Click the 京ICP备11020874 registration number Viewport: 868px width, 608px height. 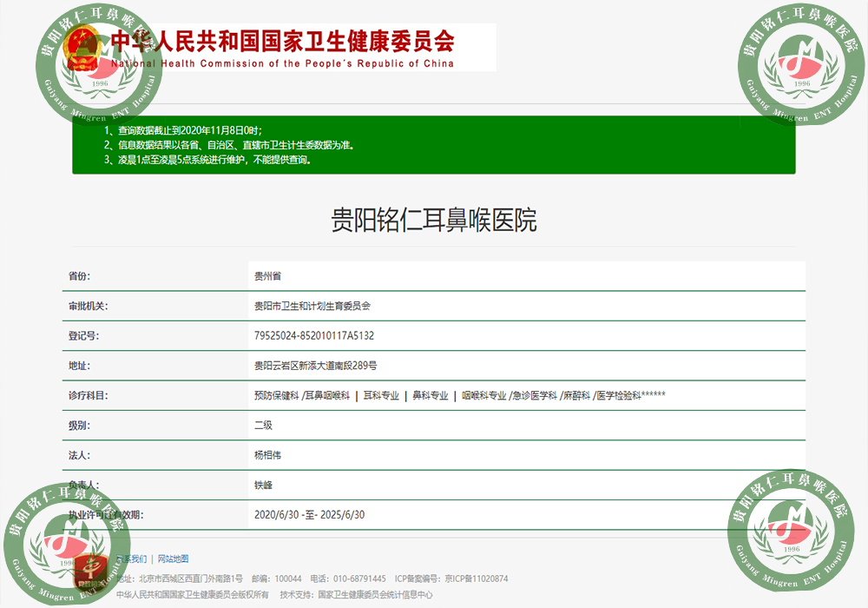[x=477, y=578]
